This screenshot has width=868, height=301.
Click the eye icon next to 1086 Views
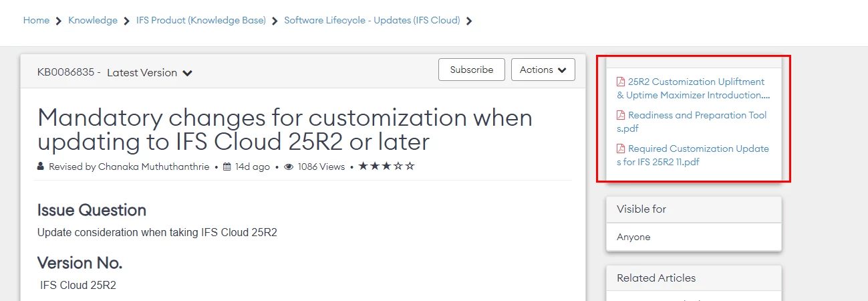(x=289, y=167)
